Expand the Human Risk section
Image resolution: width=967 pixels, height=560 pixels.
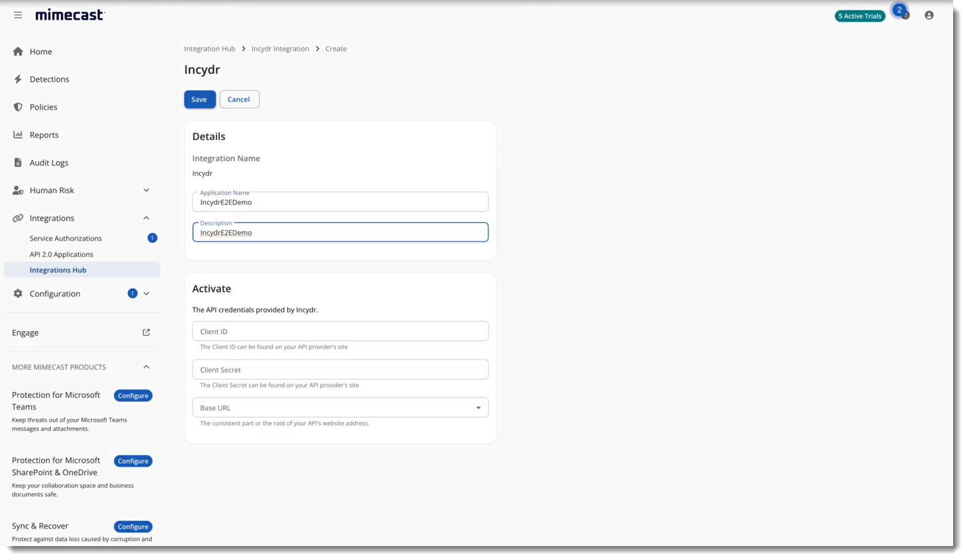(x=146, y=190)
